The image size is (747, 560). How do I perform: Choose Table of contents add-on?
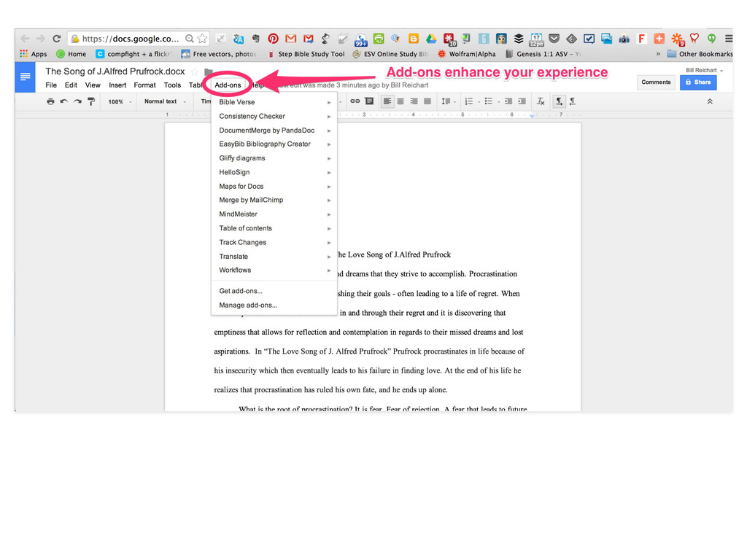click(274, 228)
